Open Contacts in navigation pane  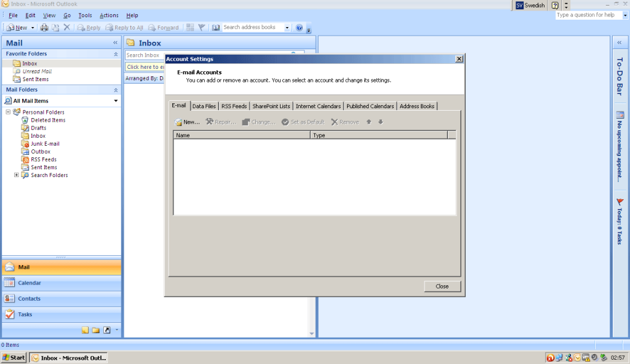[x=62, y=298]
